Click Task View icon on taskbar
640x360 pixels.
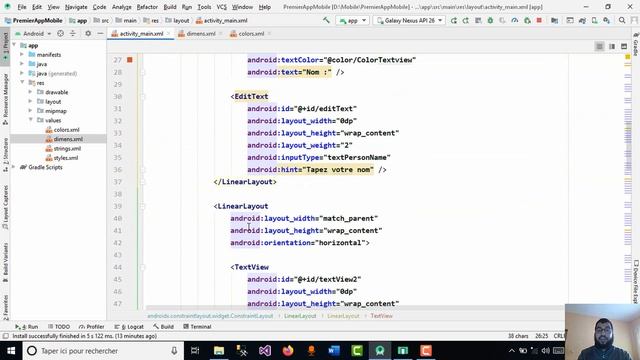click(x=195, y=351)
